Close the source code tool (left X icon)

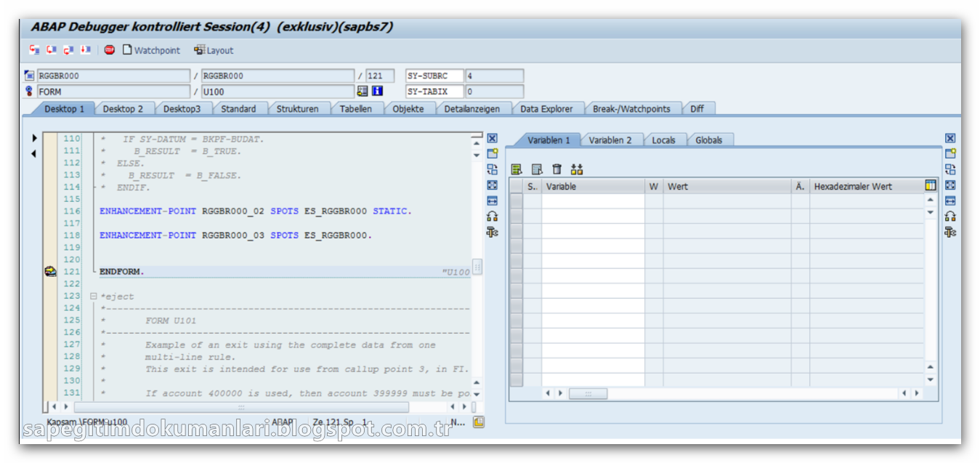492,138
